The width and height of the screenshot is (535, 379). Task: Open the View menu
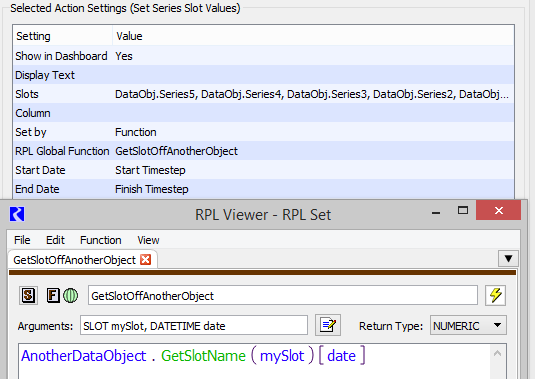tap(148, 240)
